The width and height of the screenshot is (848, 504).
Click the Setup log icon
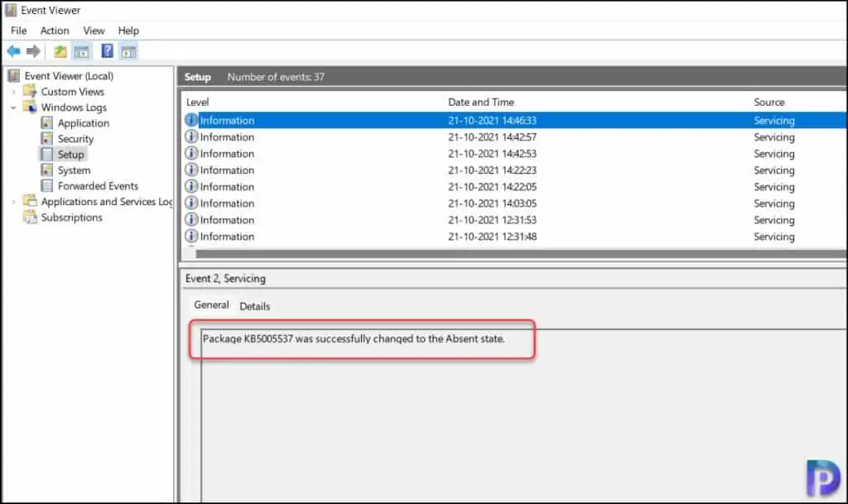(x=47, y=154)
